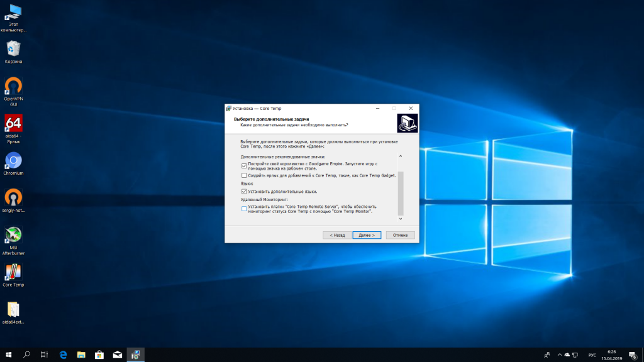Cancel installation with the Отмена button
The image size is (644, 362).
coord(401,235)
